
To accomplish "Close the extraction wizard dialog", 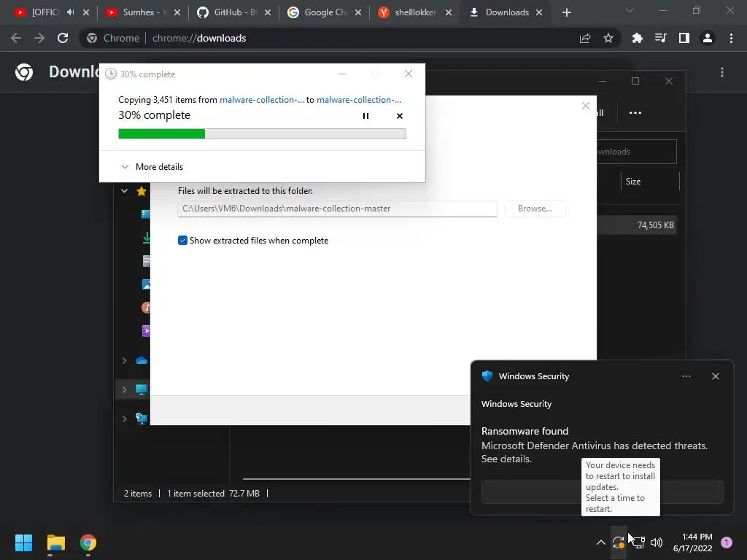I will pos(586,106).
